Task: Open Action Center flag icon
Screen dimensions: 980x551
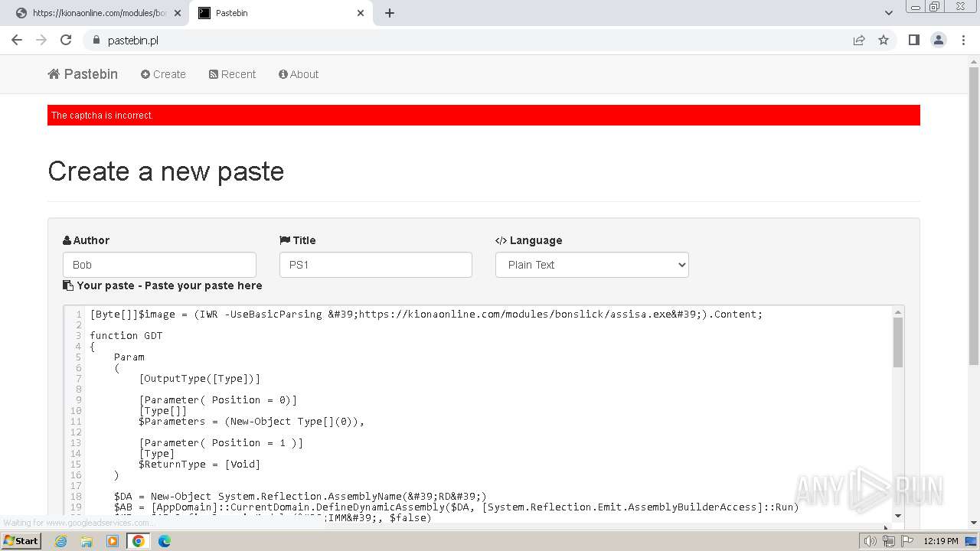Action: click(907, 541)
